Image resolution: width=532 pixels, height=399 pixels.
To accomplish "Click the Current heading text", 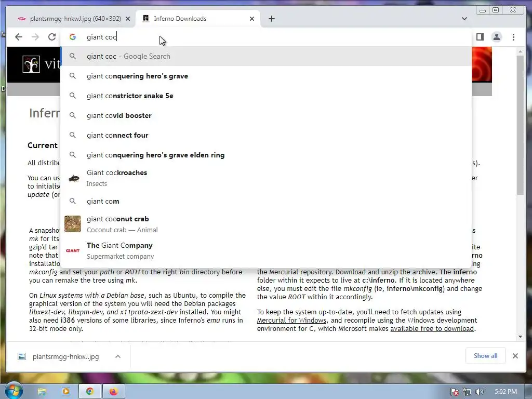I will [x=43, y=145].
